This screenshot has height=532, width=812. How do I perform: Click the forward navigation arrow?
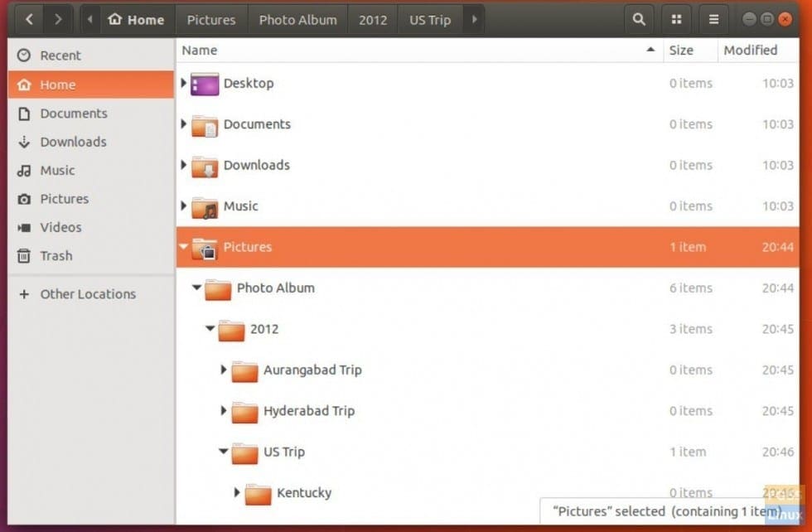tap(57, 19)
